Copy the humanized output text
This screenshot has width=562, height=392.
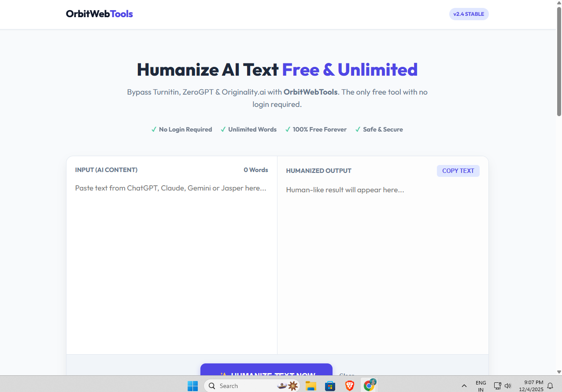(458, 171)
